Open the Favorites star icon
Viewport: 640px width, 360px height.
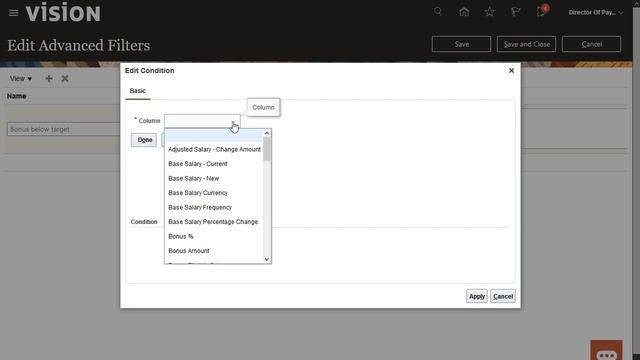pyautogui.click(x=489, y=12)
